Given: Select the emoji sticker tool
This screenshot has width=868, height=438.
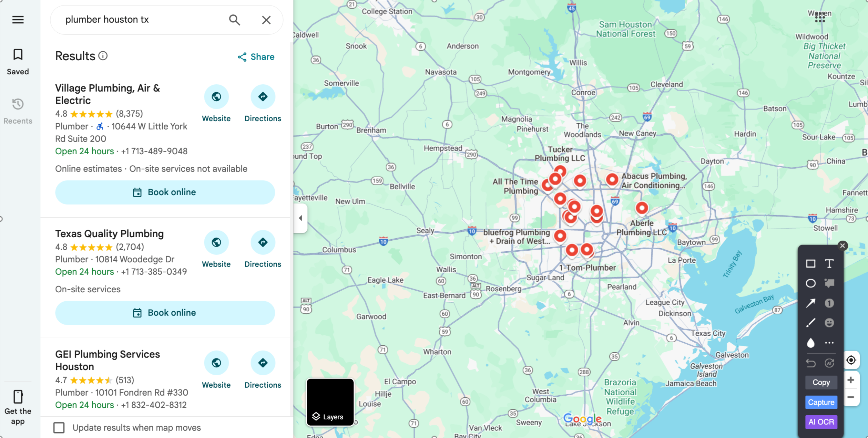Looking at the screenshot, I should pyautogui.click(x=829, y=323).
